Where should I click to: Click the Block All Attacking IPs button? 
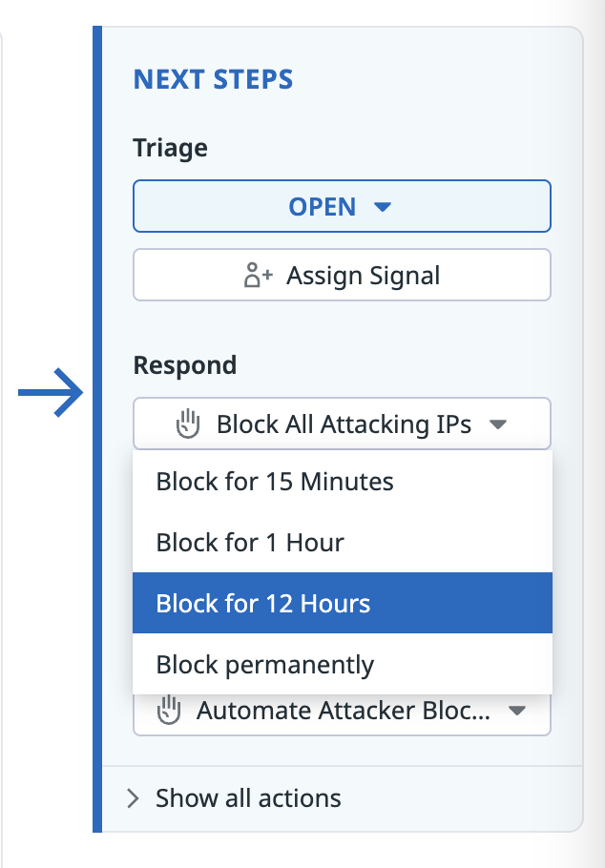coord(344,424)
